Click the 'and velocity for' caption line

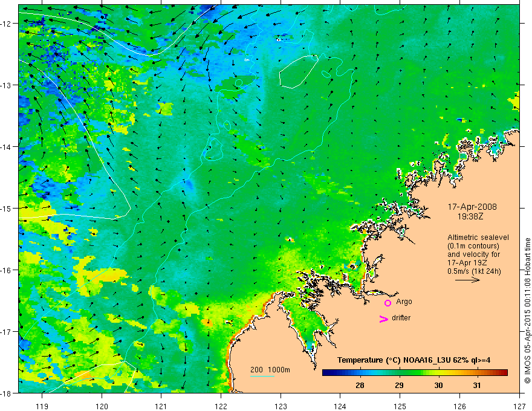pyautogui.click(x=473, y=254)
